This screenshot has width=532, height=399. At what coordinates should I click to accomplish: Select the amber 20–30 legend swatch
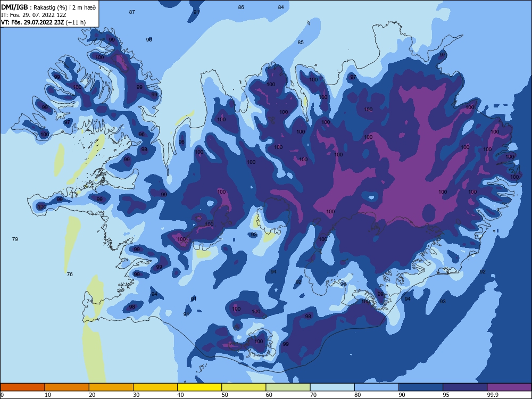point(111,387)
